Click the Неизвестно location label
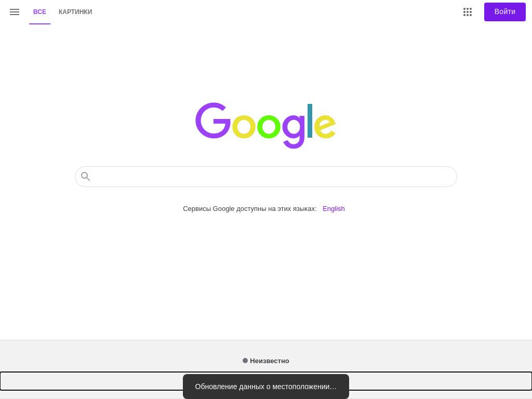This screenshot has height=399, width=532. [270, 361]
